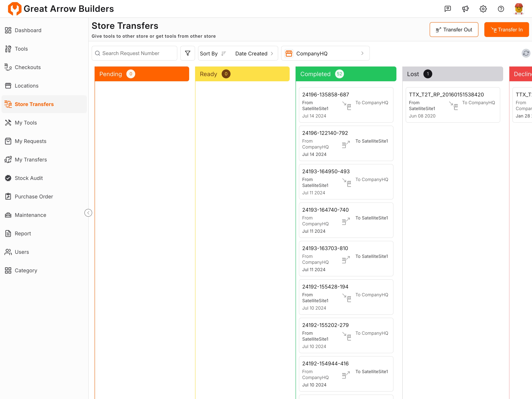
Task: Click the user avatar picture
Action: [x=519, y=9]
